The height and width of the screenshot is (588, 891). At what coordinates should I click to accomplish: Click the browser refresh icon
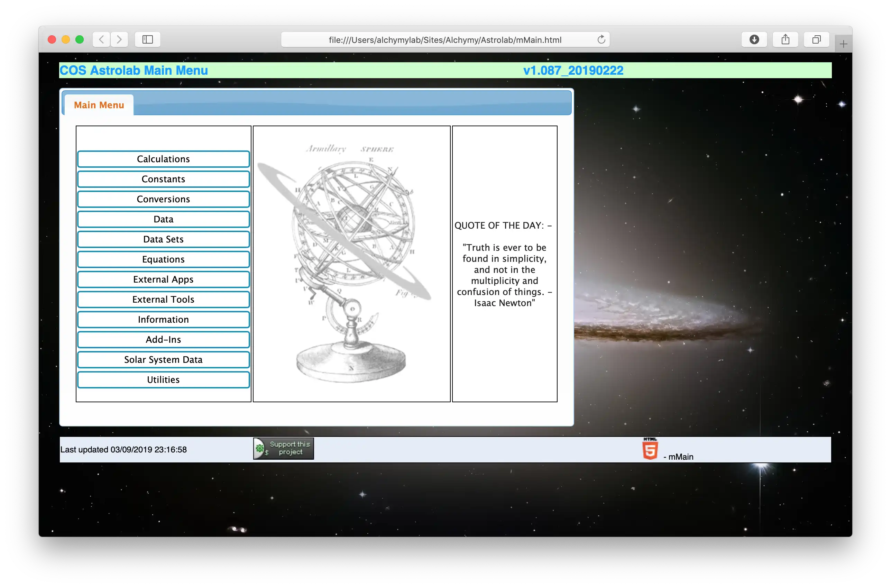(x=601, y=39)
